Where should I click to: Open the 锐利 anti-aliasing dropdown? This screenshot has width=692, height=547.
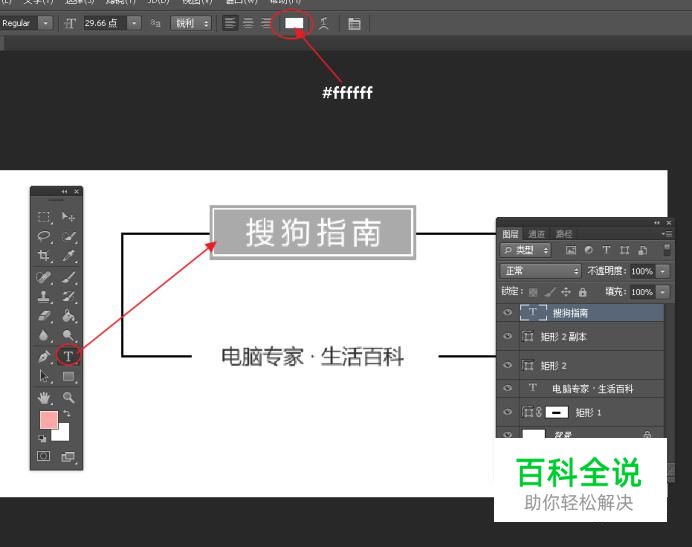191,23
